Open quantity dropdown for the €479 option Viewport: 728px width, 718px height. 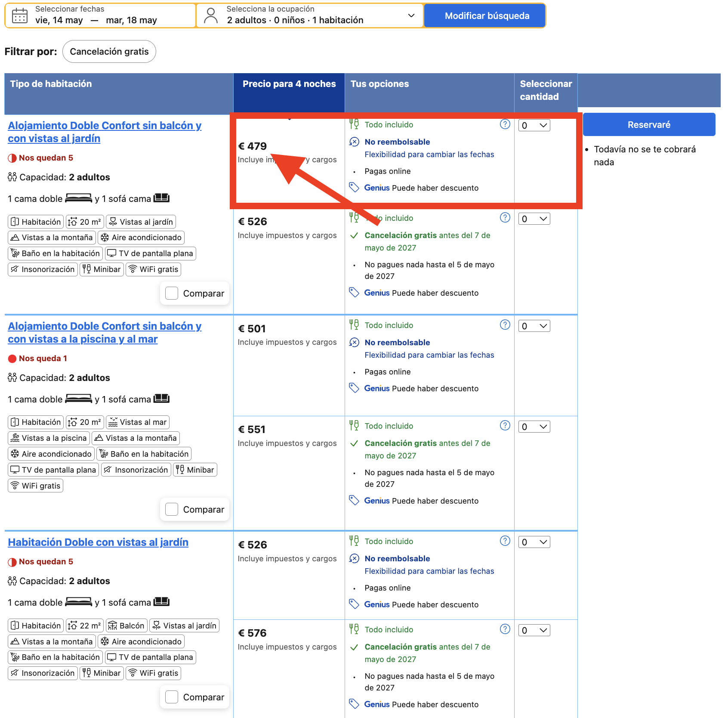point(534,126)
